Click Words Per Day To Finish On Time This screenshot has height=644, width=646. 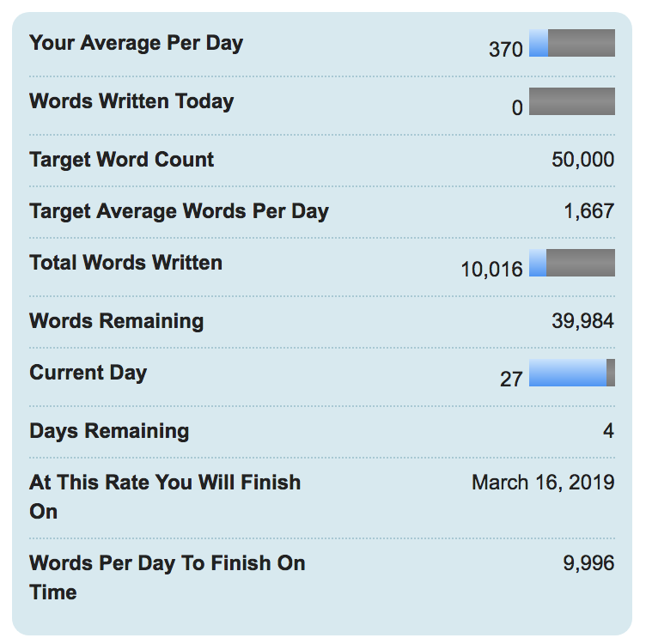point(168,578)
